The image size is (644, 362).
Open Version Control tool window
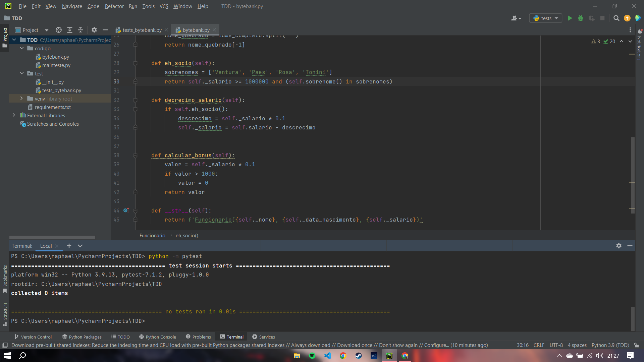33,337
